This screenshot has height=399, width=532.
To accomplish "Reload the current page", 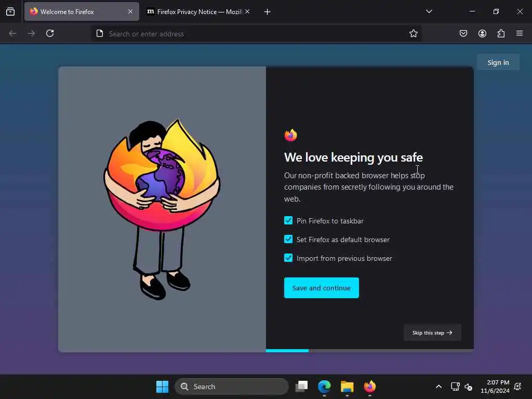I will click(50, 33).
